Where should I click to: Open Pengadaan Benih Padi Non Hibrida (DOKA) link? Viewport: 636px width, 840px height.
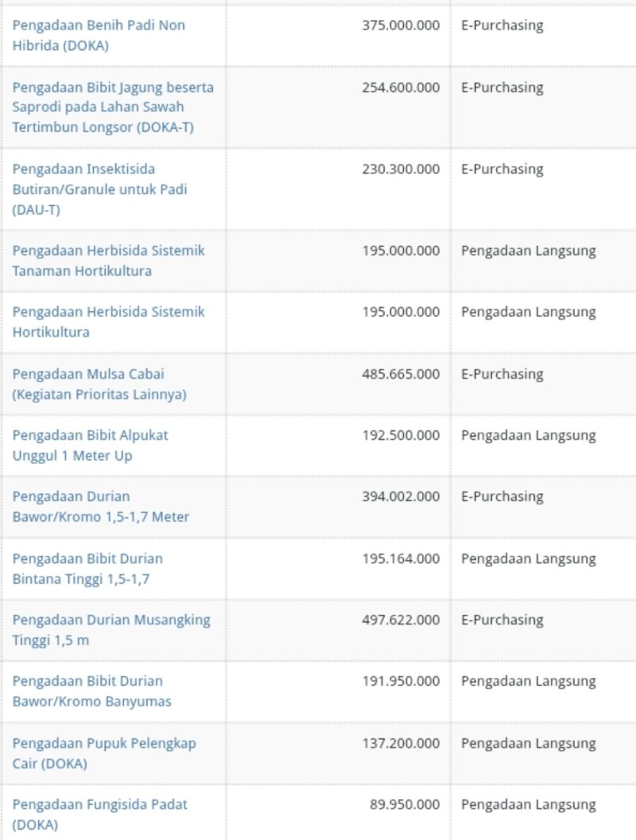coord(99,35)
